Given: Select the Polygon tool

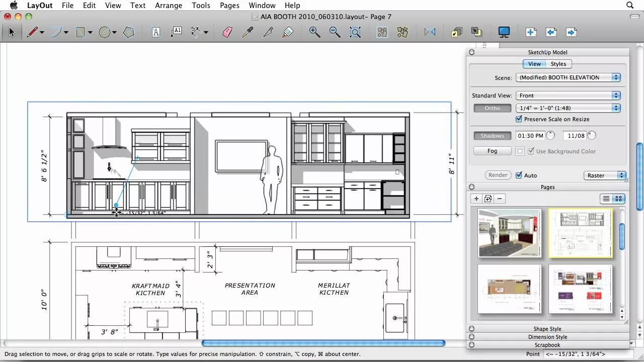Looking at the screenshot, I should tap(129, 32).
